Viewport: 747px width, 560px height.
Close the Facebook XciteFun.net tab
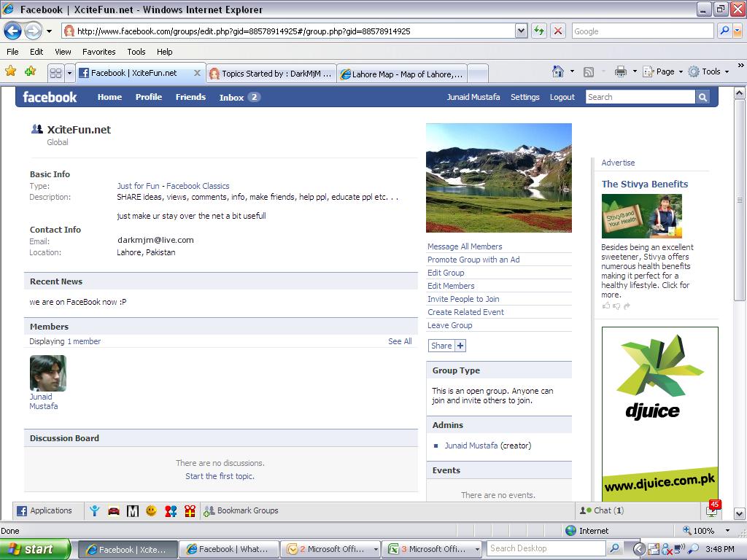(197, 73)
